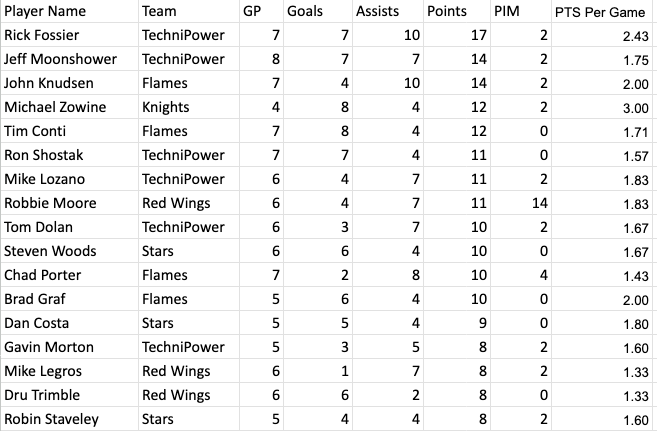Click the Team column header
Screen dimensions: 657x431
[x=189, y=11]
